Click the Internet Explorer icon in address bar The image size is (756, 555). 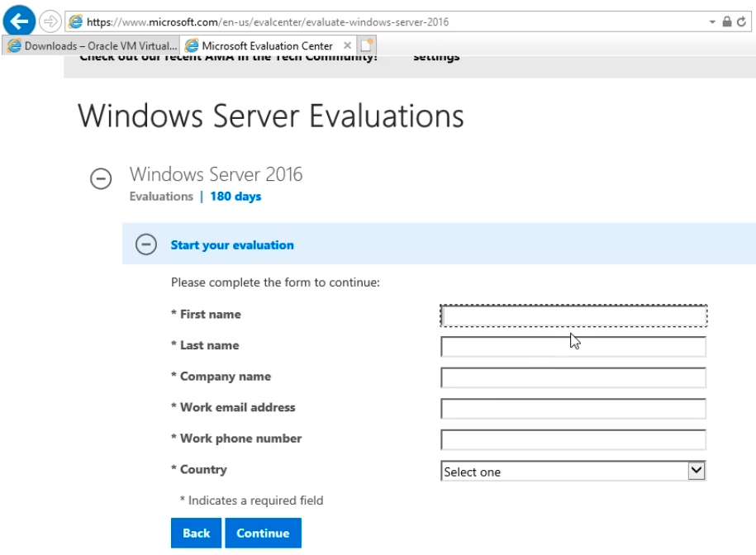[x=76, y=21]
